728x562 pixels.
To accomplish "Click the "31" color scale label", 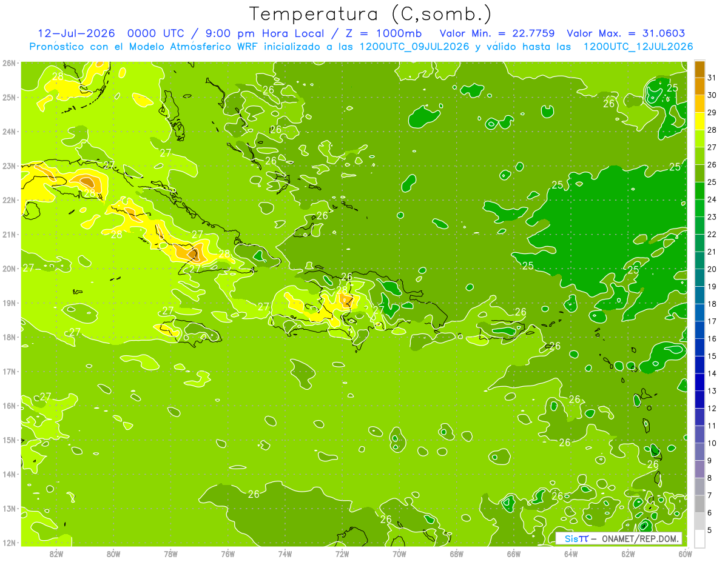I will (x=712, y=78).
